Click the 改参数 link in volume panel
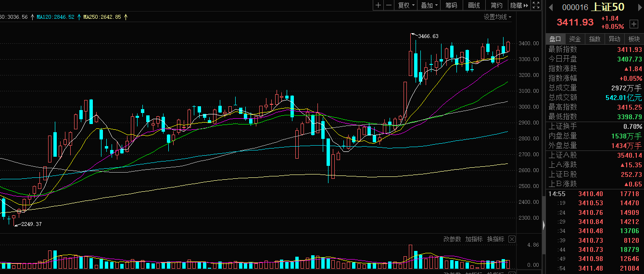Viewport: 644px width, 274px height. [x=452, y=239]
